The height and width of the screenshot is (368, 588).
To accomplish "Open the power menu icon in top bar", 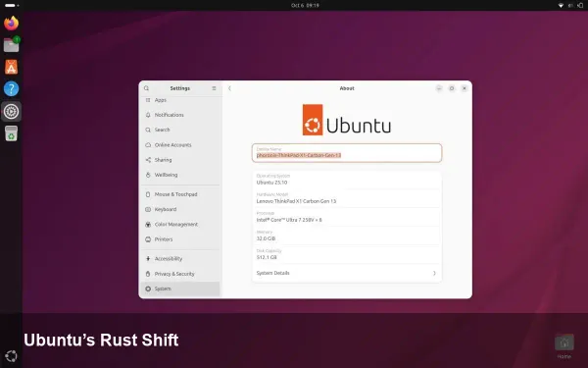I will (x=580, y=5).
